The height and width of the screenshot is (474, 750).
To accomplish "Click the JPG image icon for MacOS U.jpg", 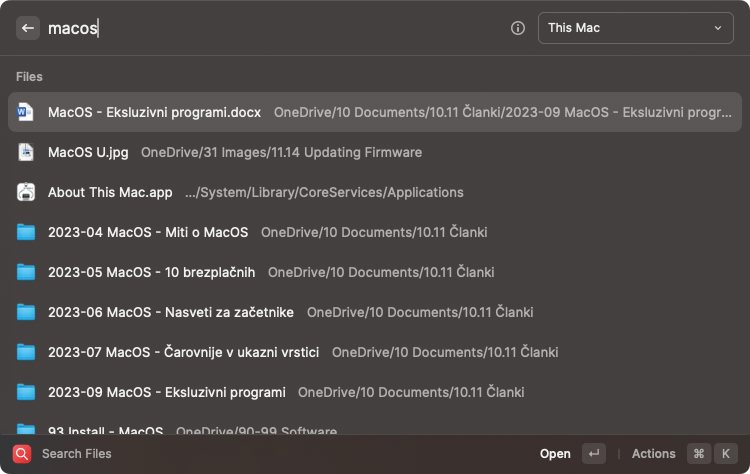I will pos(26,152).
